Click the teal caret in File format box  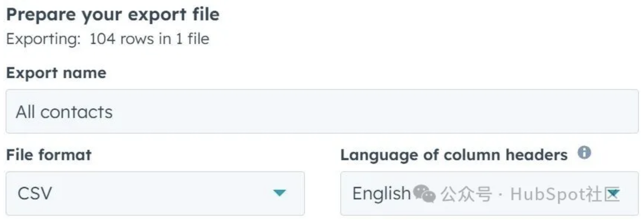[279, 193]
